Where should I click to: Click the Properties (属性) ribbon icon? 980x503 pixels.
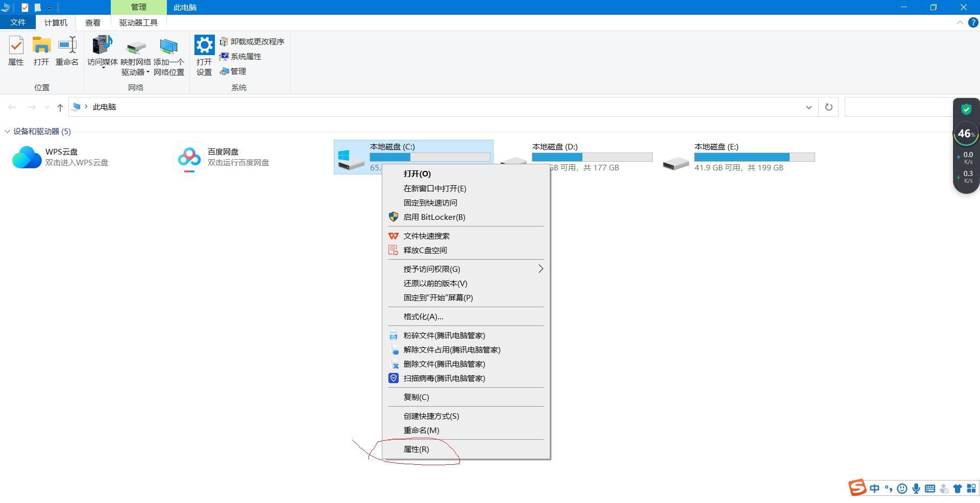pyautogui.click(x=16, y=51)
